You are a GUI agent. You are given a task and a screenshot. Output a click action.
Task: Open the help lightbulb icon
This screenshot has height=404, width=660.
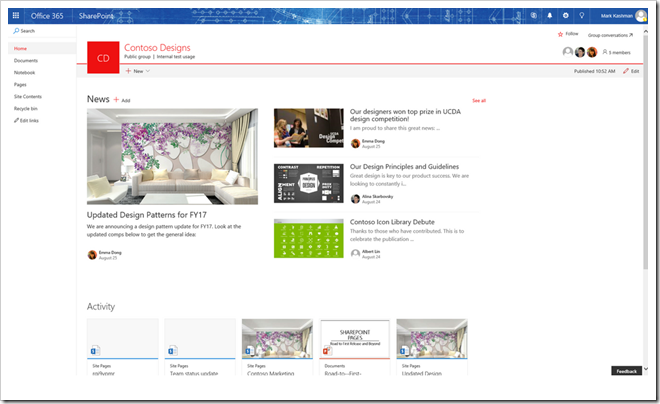582,16
